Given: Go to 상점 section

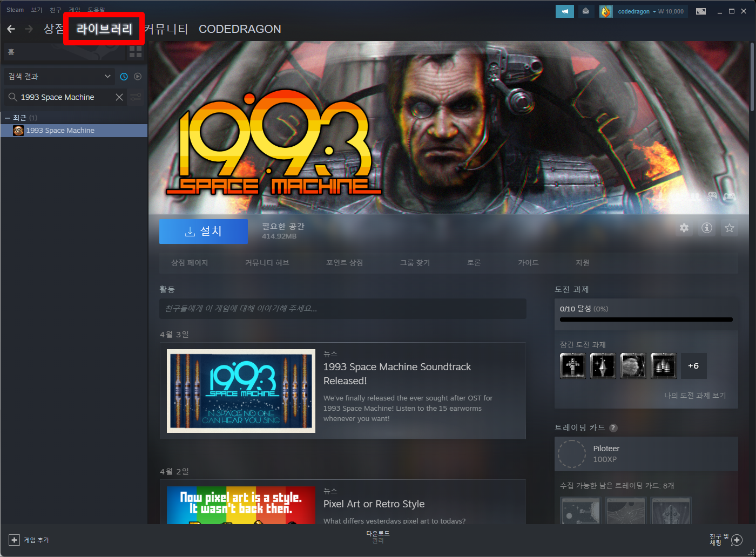Looking at the screenshot, I should click(x=53, y=29).
